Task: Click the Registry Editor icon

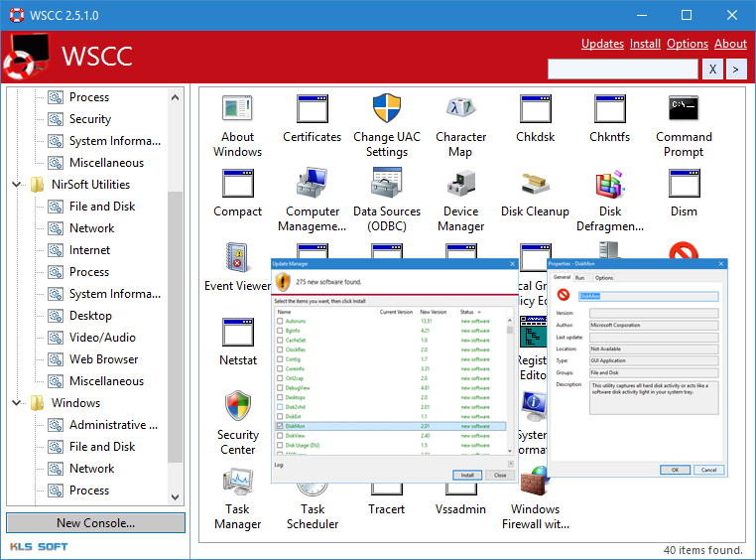Action: pyautogui.click(x=533, y=332)
